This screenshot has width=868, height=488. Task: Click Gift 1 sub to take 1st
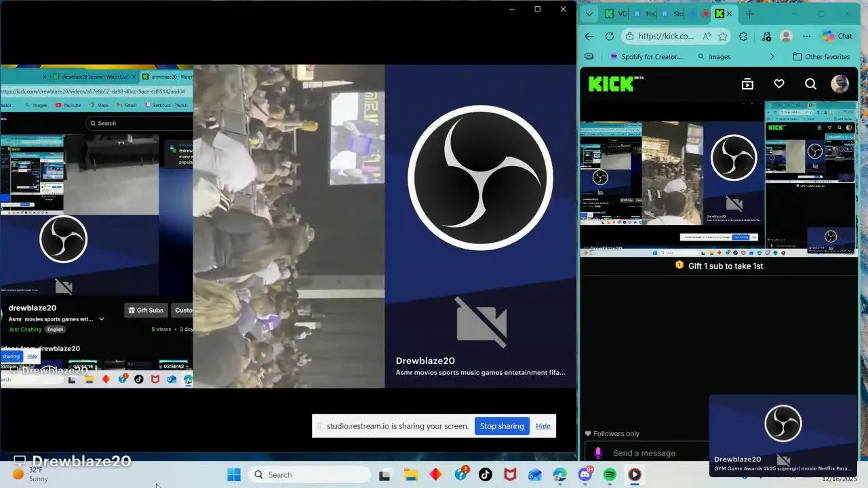(719, 266)
